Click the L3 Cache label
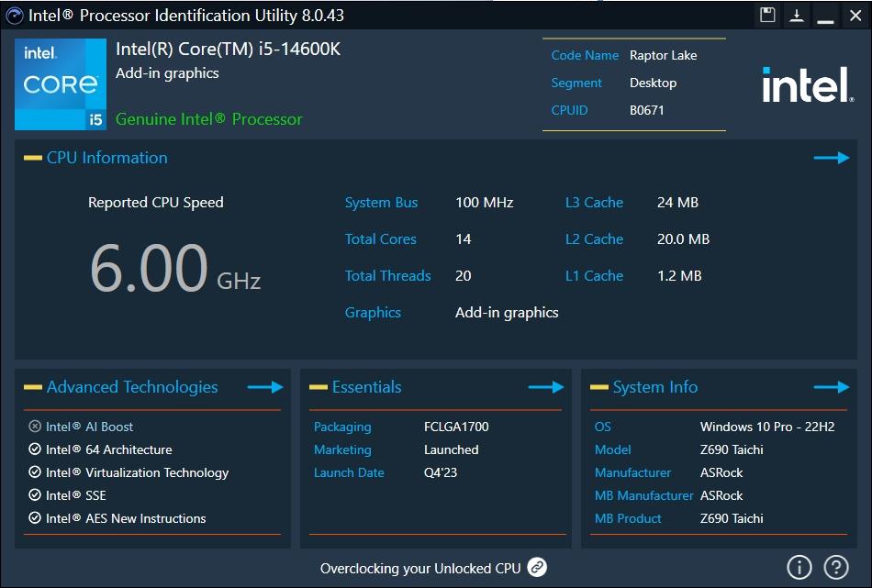The width and height of the screenshot is (872, 588). point(594,203)
